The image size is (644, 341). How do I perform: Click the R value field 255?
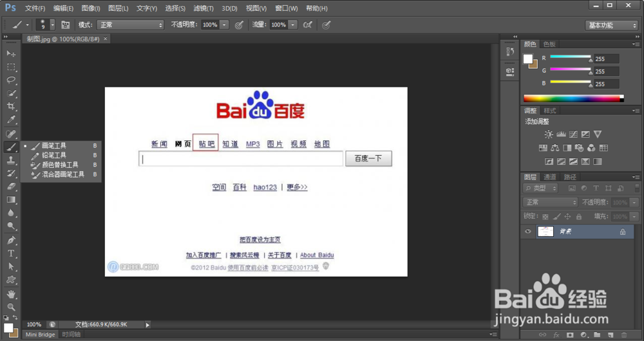click(606, 59)
